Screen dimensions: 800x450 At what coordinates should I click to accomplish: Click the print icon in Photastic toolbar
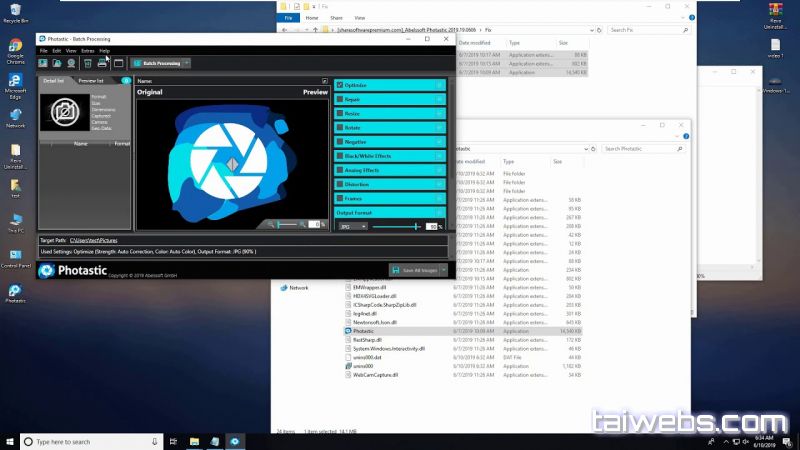102,63
